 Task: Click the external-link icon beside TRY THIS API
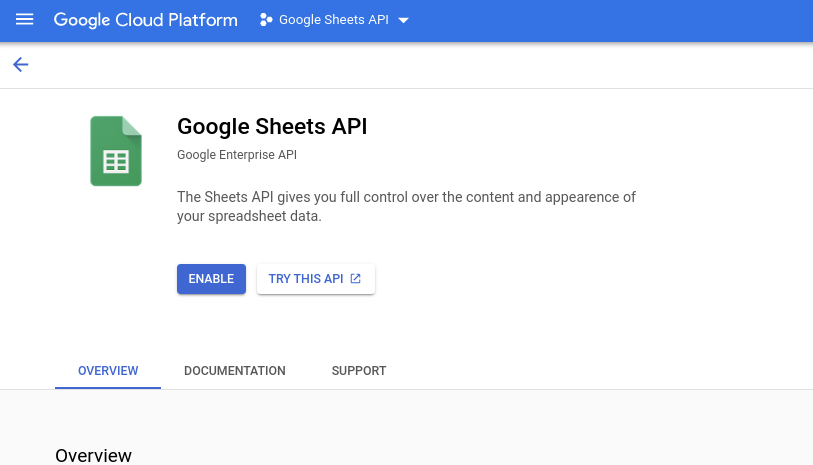coord(356,279)
